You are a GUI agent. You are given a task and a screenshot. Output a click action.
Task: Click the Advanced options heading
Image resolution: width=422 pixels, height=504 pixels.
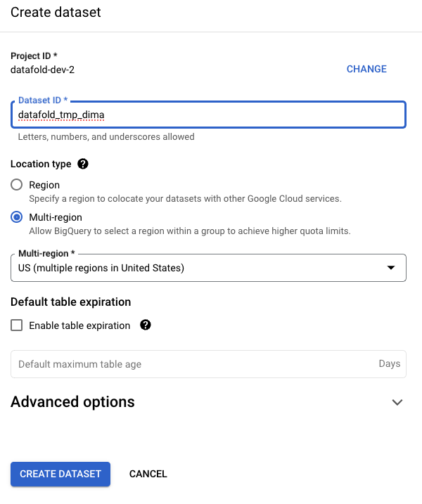(x=72, y=402)
